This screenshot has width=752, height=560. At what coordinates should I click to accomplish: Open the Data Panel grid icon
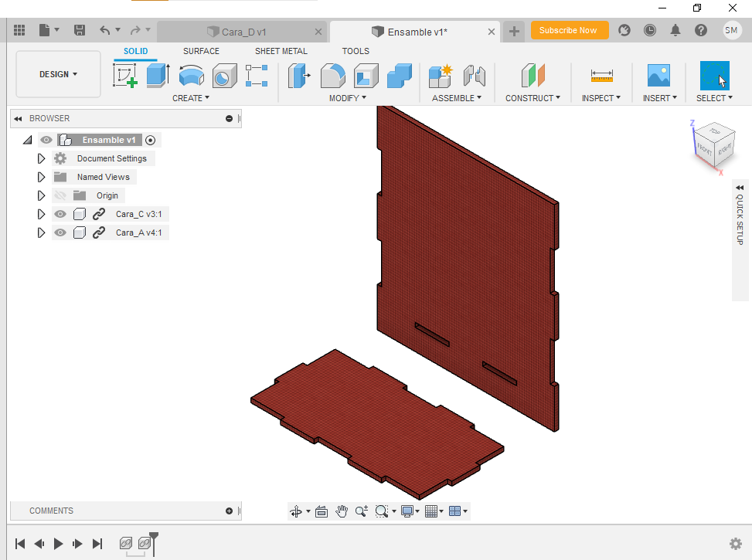(19, 30)
